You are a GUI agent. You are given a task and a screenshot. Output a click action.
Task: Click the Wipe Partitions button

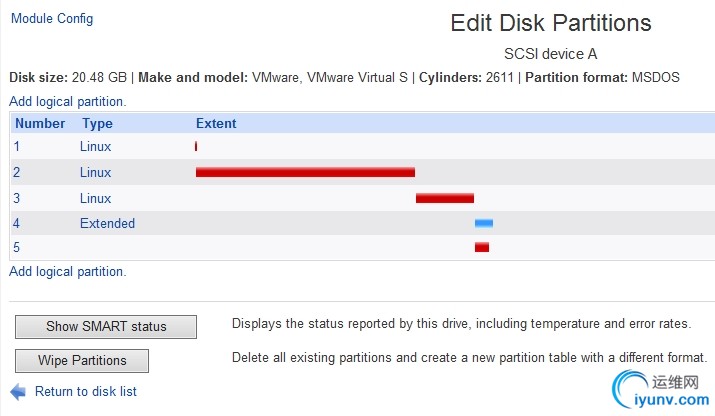pos(82,361)
